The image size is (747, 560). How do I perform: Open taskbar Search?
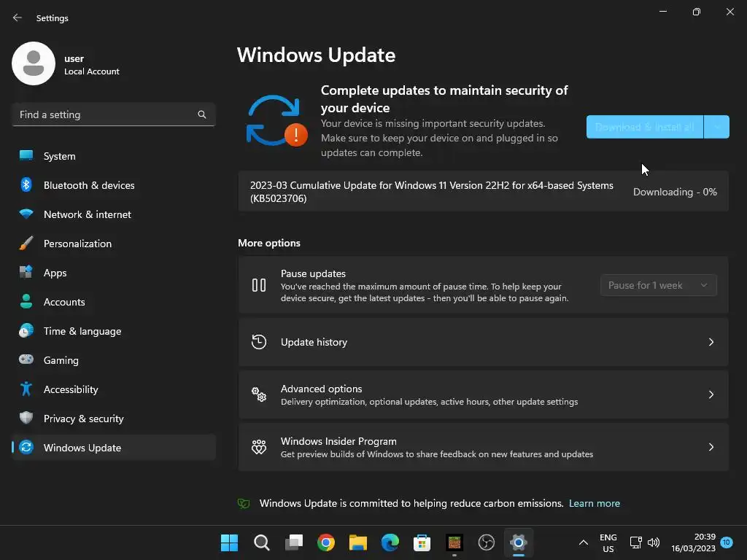click(262, 542)
